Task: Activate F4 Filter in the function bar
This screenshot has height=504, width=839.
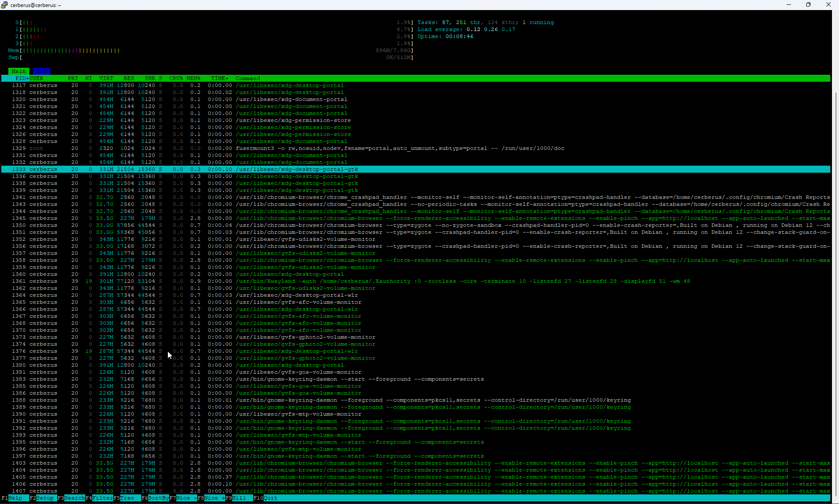Action: (99, 498)
